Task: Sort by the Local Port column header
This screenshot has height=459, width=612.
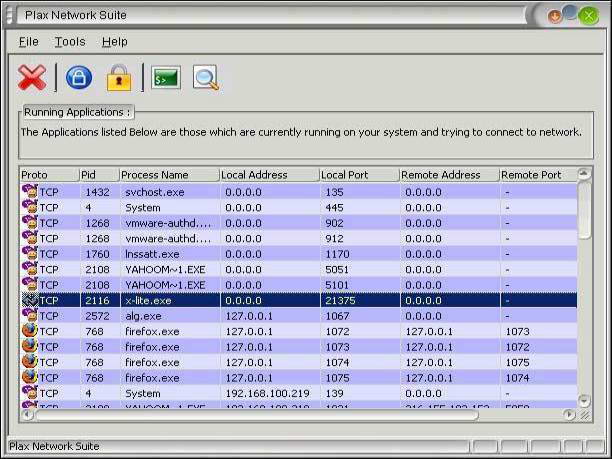Action: pos(360,175)
